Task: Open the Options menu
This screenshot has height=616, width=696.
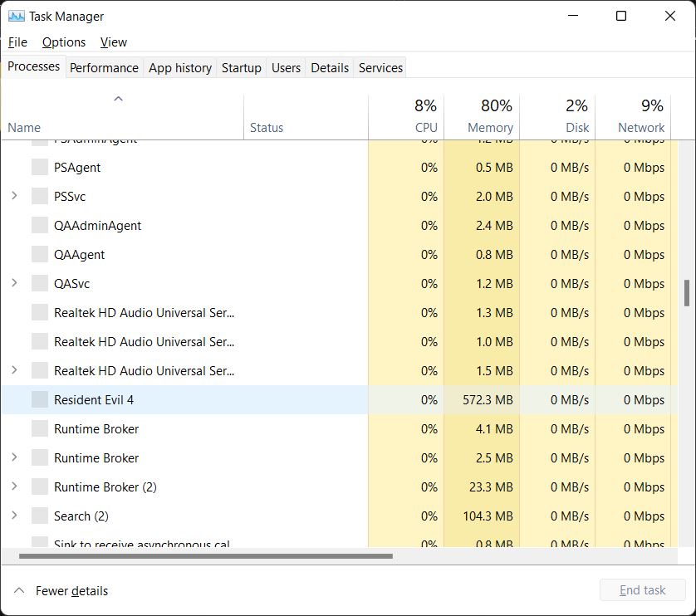Action: [64, 42]
